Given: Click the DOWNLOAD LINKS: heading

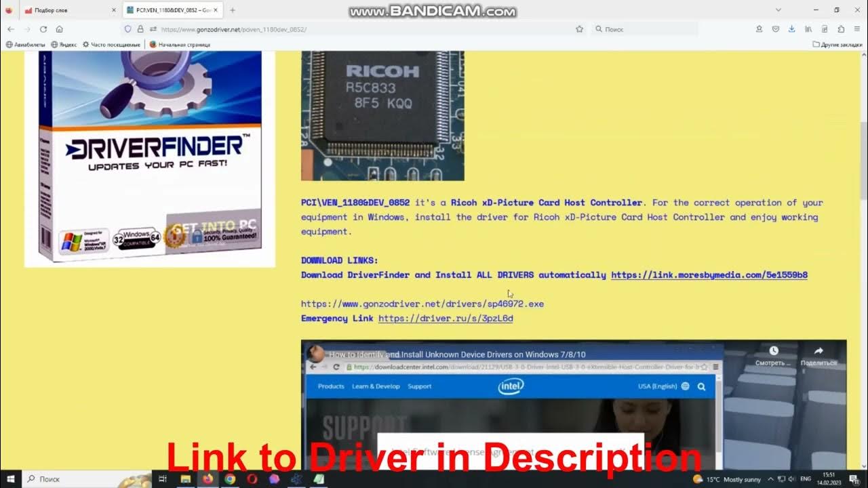Looking at the screenshot, I should pyautogui.click(x=340, y=260).
